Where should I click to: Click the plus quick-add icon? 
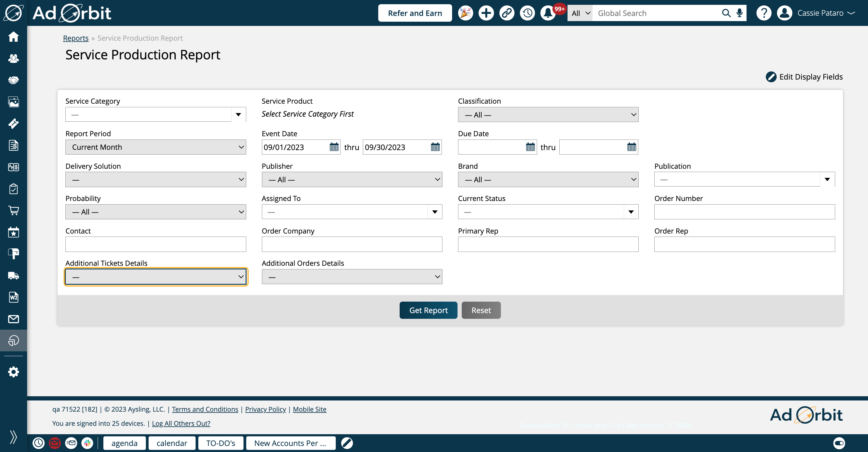(x=486, y=13)
